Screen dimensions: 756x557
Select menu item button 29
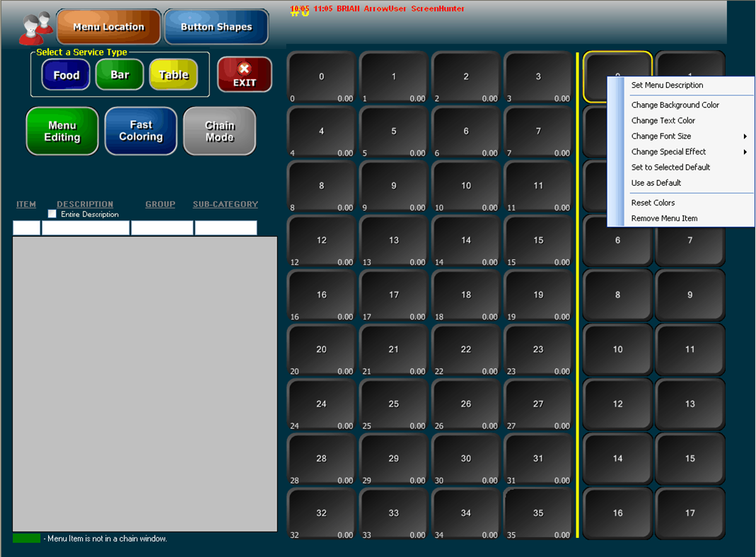click(x=393, y=459)
